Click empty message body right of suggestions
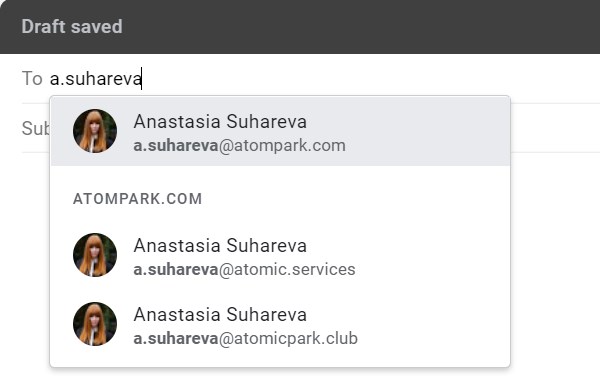 click(x=555, y=264)
